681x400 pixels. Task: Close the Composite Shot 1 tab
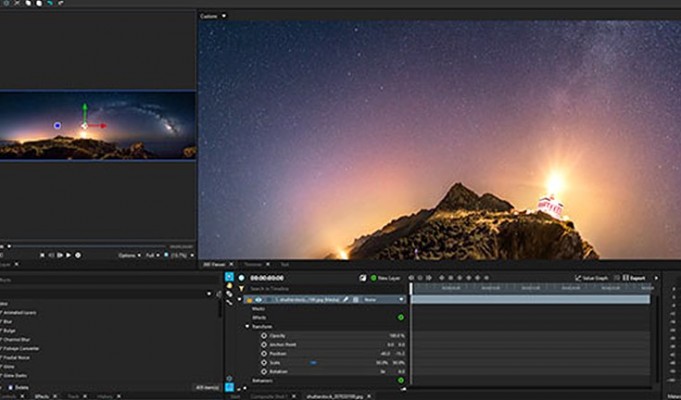pyautogui.click(x=294, y=397)
